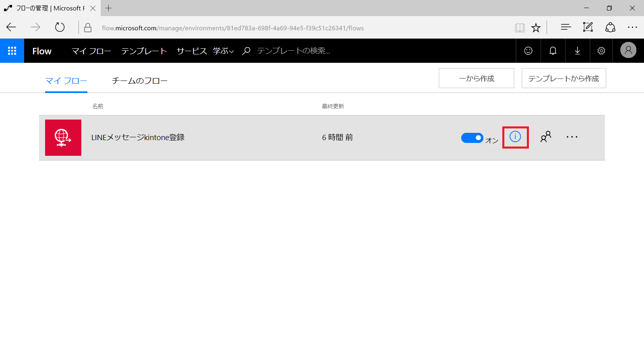Close the フローの管理 browser tab

[93, 8]
